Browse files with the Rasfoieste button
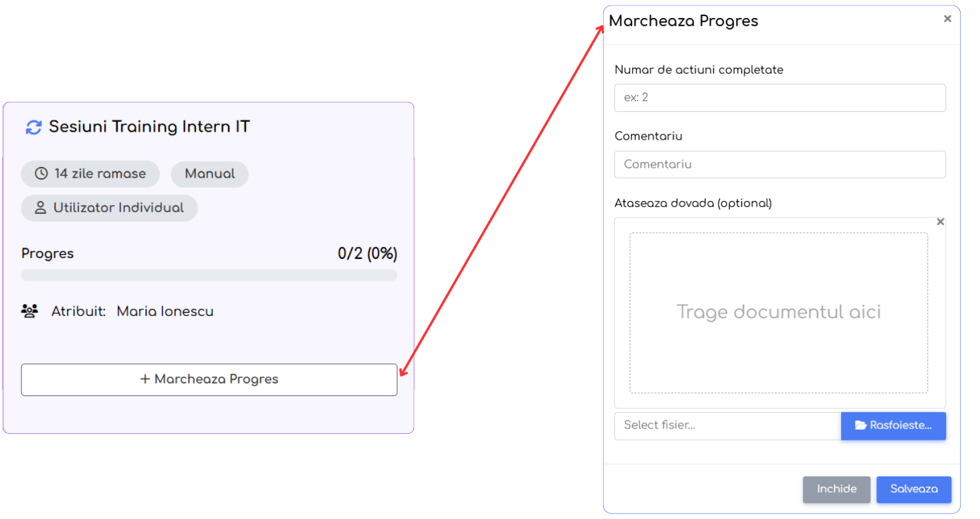 (893, 426)
